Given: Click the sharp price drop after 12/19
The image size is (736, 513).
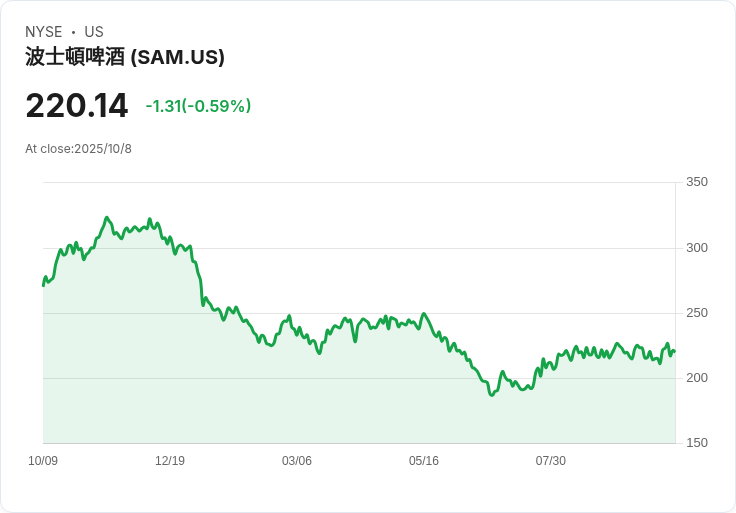Looking at the screenshot, I should point(200,278).
